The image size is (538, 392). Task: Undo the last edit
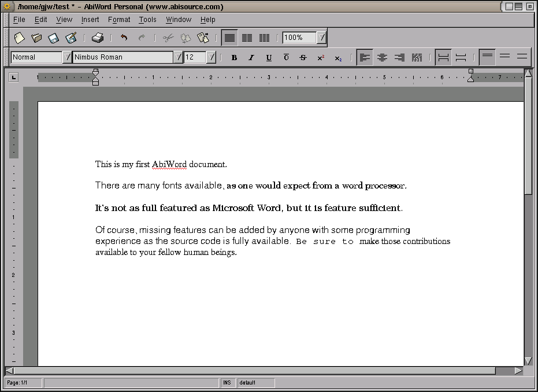click(x=123, y=37)
